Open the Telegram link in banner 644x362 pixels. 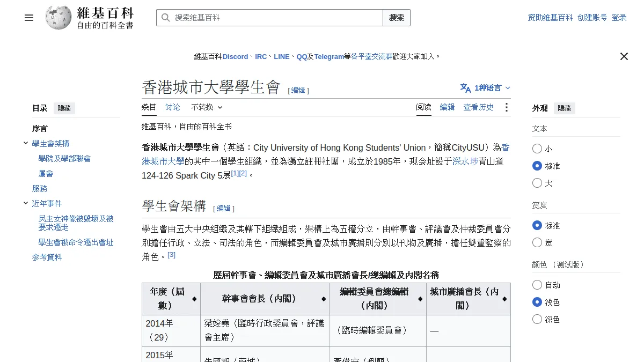[329, 56]
